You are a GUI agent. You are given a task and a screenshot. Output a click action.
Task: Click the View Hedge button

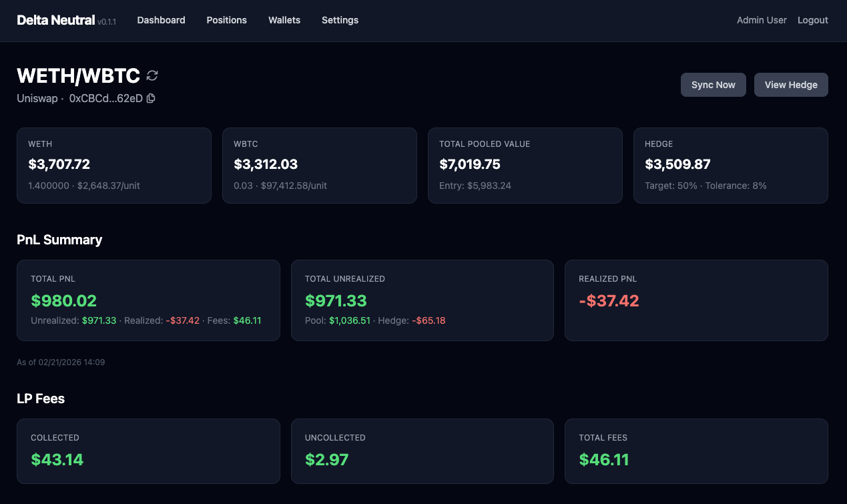coord(790,85)
